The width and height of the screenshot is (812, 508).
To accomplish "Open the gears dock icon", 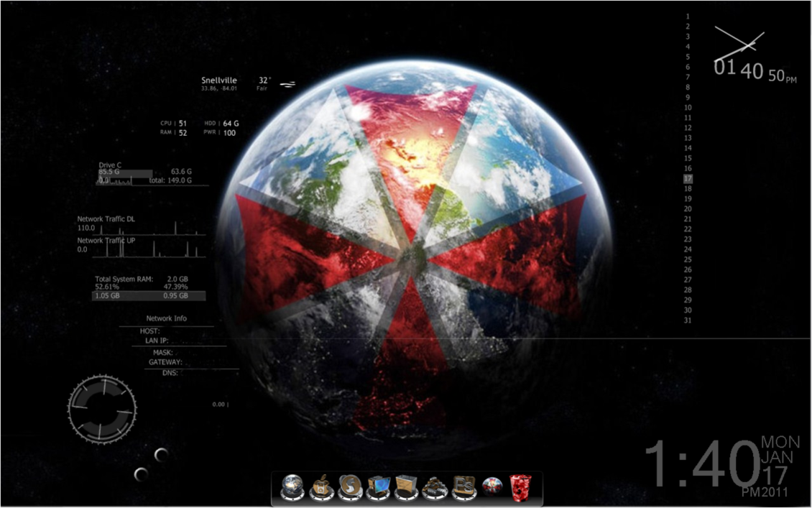I will click(x=435, y=487).
